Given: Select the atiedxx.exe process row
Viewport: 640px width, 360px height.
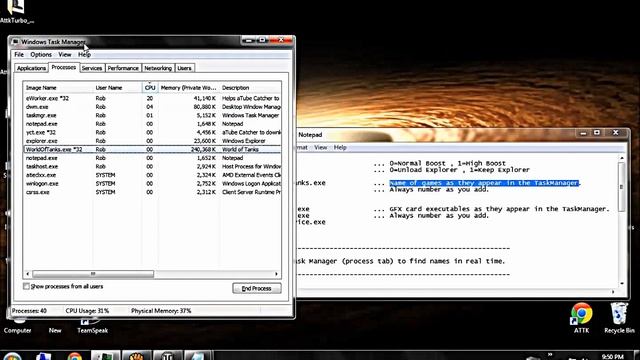Looking at the screenshot, I should click(152, 175).
